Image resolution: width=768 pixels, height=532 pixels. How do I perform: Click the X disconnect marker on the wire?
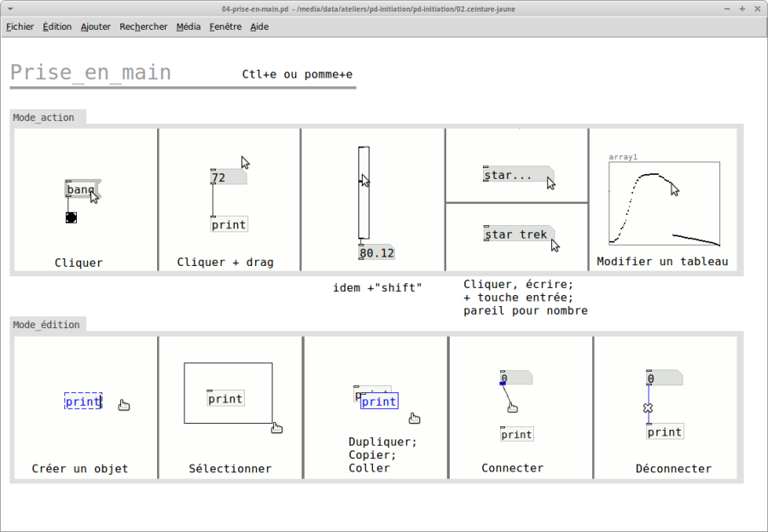click(648, 408)
